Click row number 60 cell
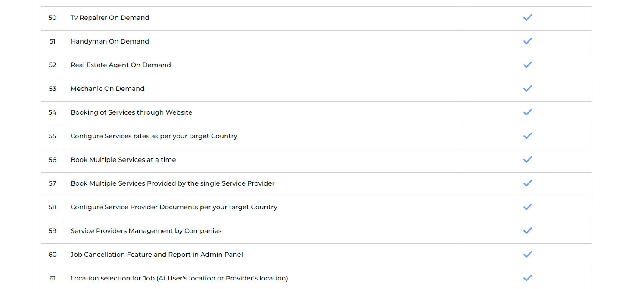644x289 pixels. click(53, 255)
